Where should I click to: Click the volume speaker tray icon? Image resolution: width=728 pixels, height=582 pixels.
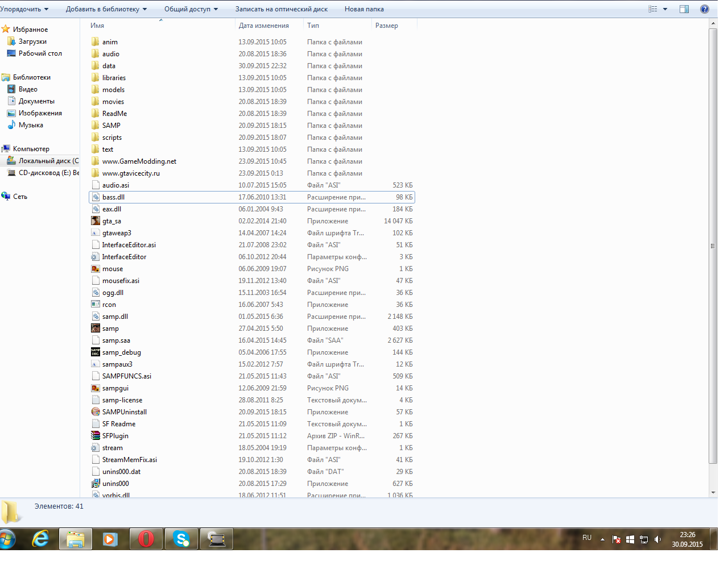coord(657,539)
